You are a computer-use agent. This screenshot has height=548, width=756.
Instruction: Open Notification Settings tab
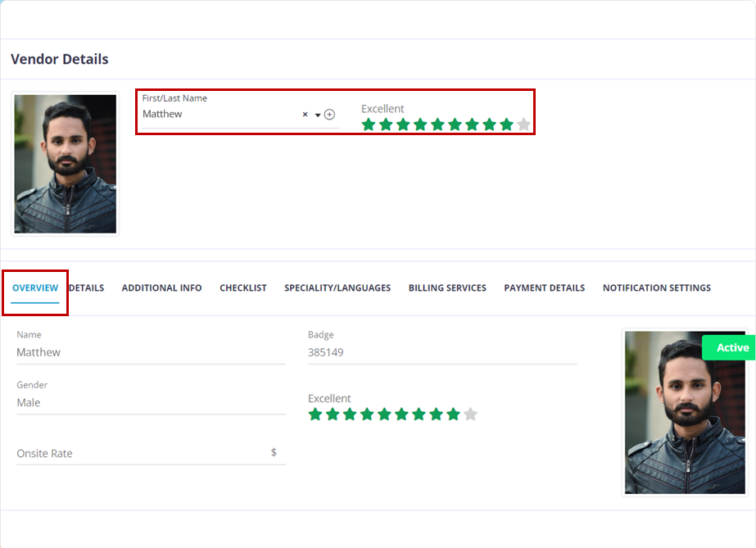(657, 288)
